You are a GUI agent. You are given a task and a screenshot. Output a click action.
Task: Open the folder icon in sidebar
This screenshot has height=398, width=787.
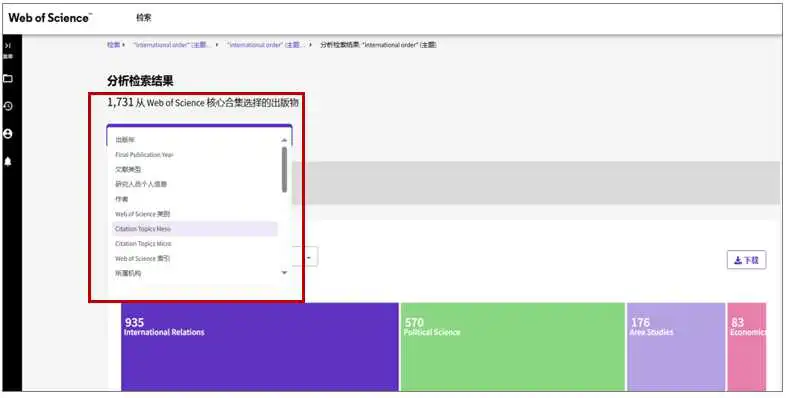(8, 79)
